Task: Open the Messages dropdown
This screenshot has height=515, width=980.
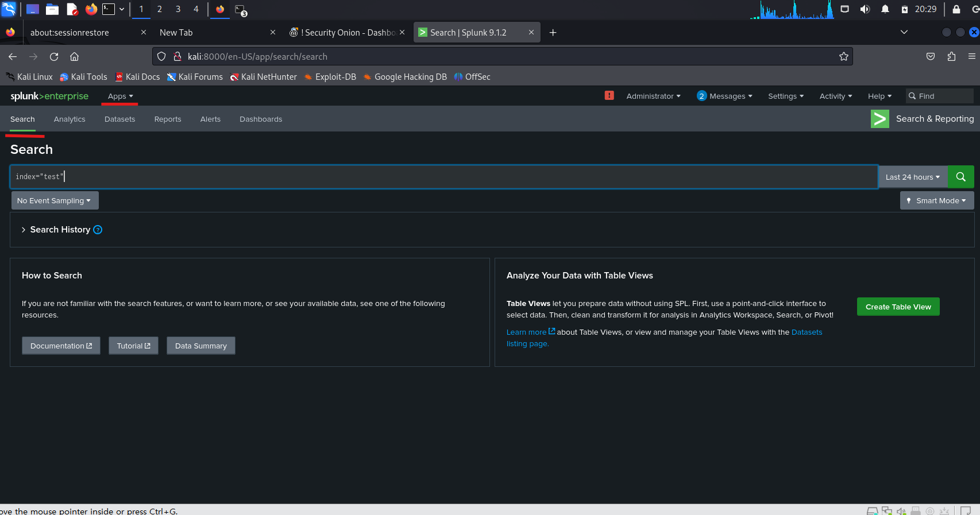Action: [724, 96]
